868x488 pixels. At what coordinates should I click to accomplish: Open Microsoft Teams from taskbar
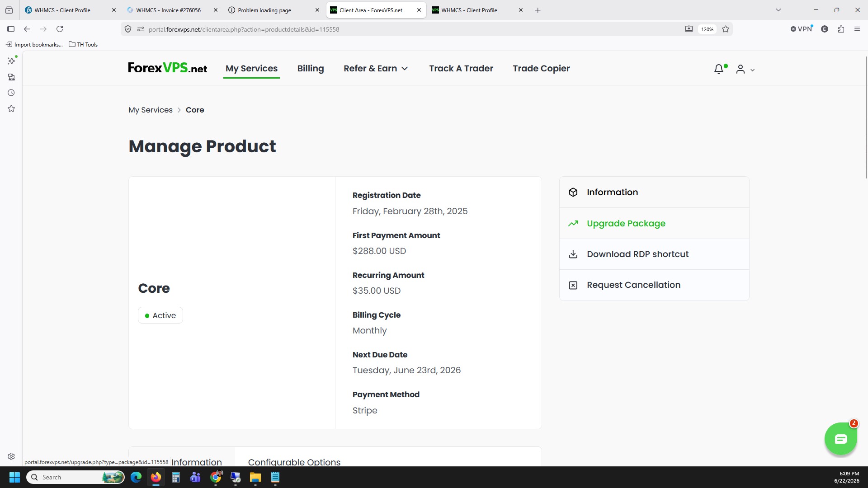pyautogui.click(x=196, y=477)
